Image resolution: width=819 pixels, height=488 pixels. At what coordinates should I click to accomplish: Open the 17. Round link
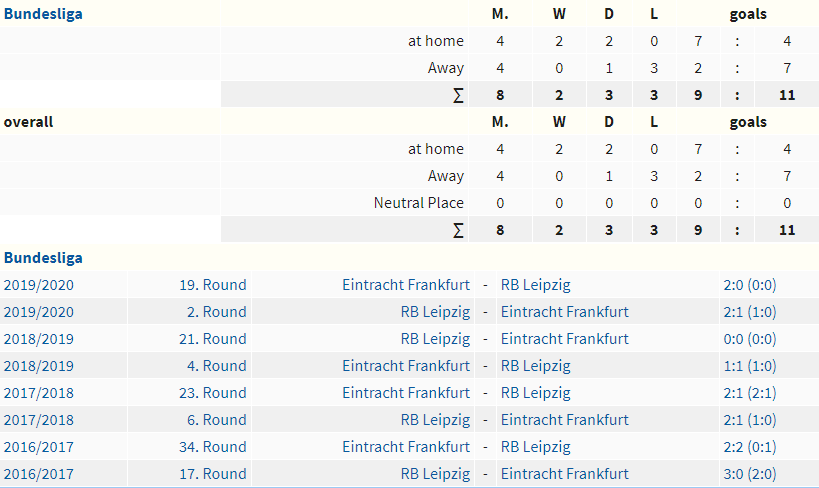tap(213, 474)
